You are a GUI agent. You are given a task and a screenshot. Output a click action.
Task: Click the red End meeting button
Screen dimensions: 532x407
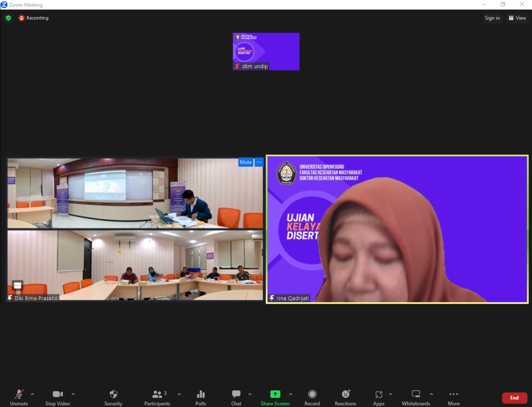[x=514, y=398]
